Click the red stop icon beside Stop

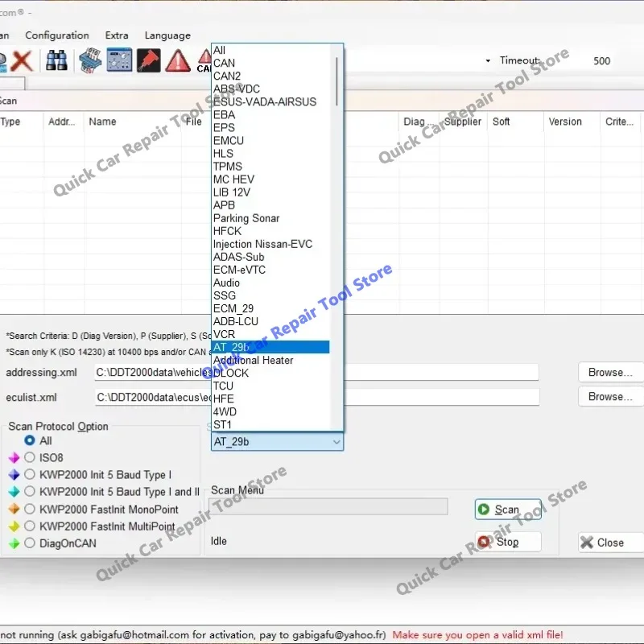pyautogui.click(x=484, y=542)
